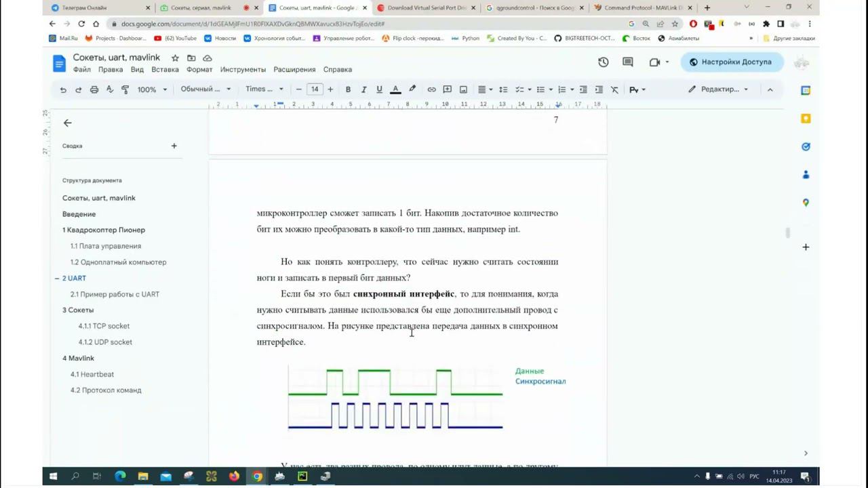
Task: Open the Вставка menu
Action: pos(165,69)
